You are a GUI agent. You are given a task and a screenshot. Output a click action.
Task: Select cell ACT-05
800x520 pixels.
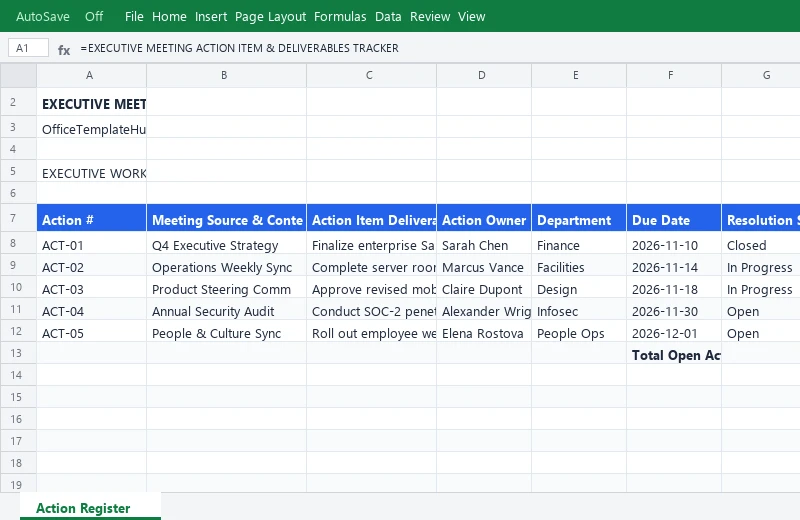(x=91, y=333)
